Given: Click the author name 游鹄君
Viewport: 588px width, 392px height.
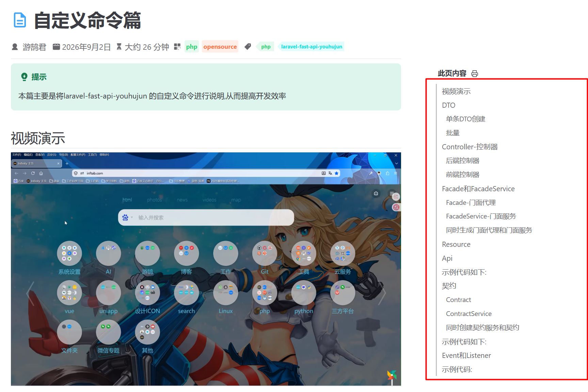Looking at the screenshot, I should pos(34,47).
